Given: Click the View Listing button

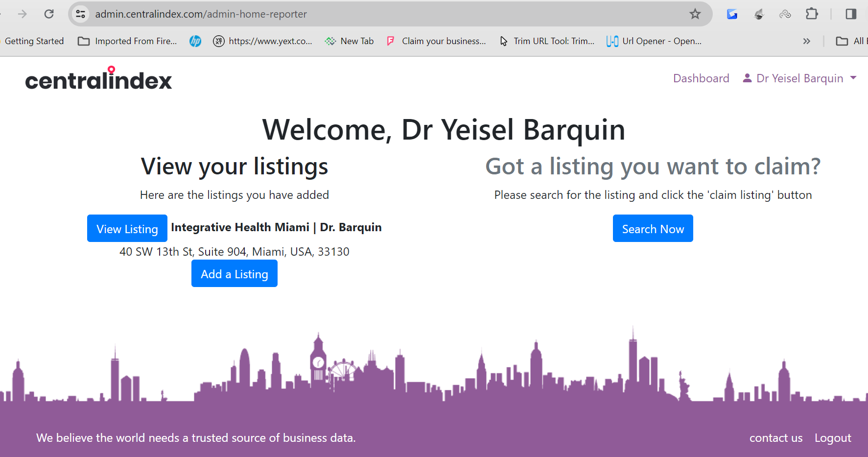Looking at the screenshot, I should click(x=127, y=228).
